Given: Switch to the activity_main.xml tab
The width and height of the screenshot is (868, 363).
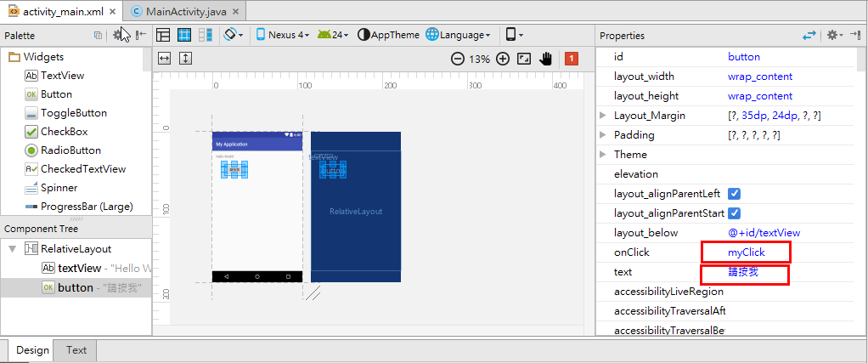Looking at the screenshot, I should [x=61, y=11].
